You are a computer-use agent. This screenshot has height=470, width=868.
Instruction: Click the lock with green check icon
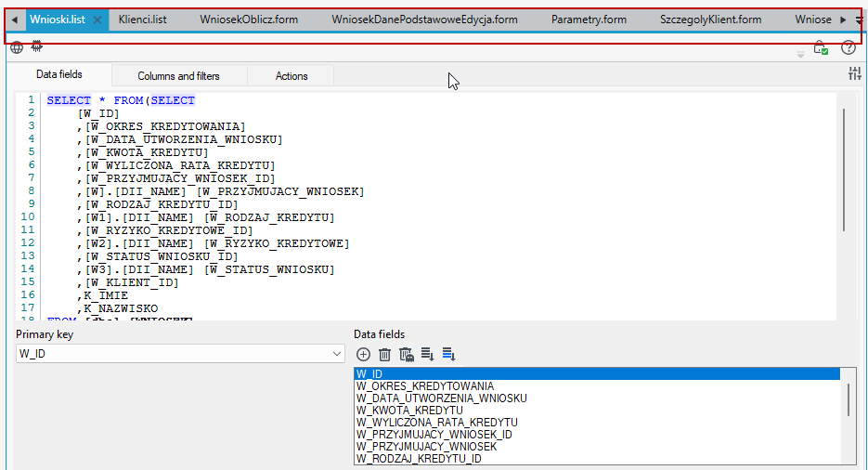tap(821, 47)
